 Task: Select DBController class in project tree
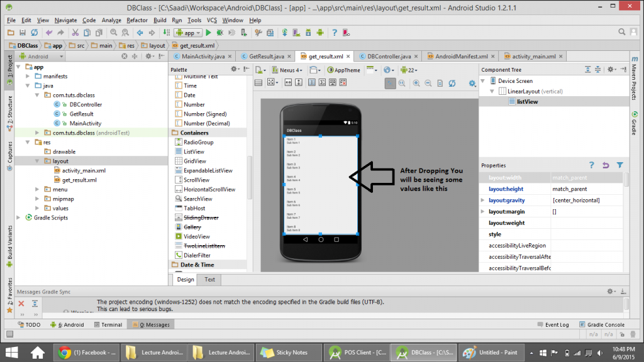tap(86, 105)
